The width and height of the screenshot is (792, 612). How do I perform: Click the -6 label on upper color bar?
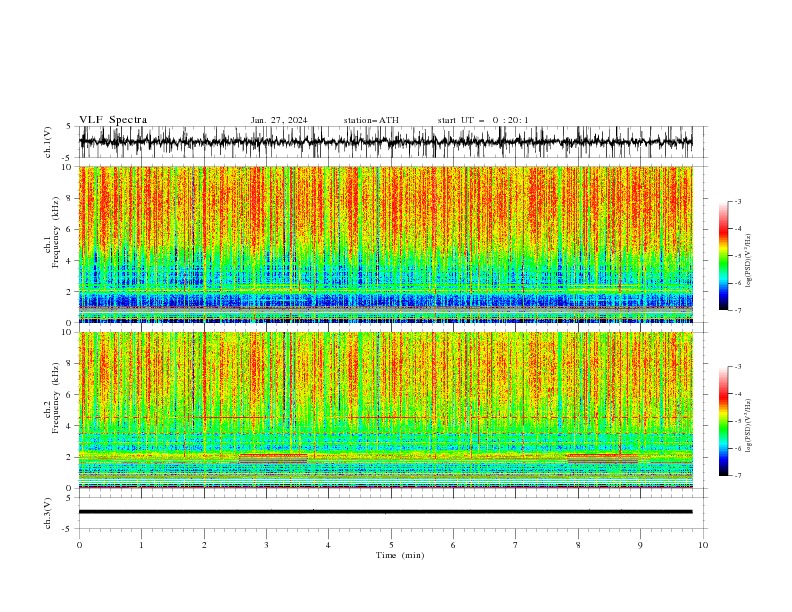tap(738, 283)
